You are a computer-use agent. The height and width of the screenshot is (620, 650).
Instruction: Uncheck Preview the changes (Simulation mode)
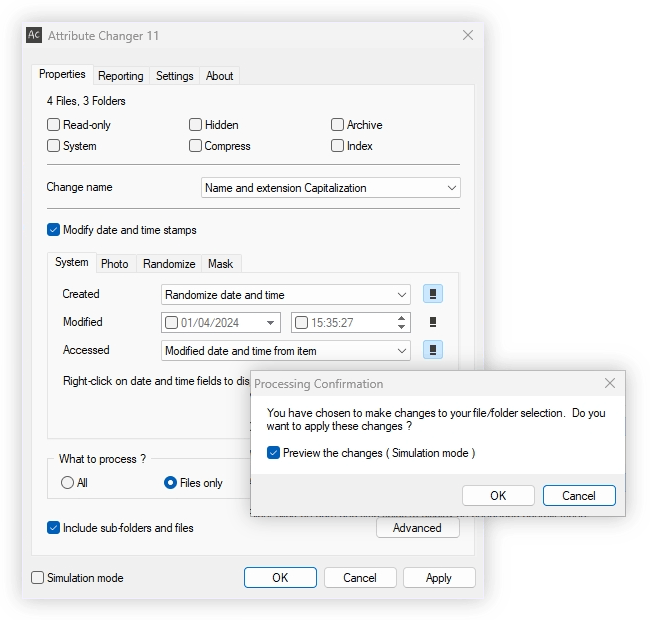tap(273, 453)
